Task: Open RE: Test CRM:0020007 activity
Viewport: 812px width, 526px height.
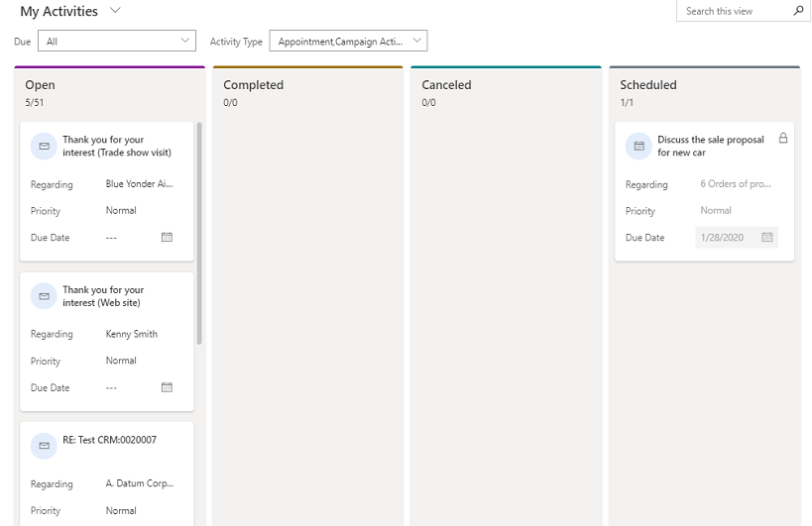Action: pos(109,440)
